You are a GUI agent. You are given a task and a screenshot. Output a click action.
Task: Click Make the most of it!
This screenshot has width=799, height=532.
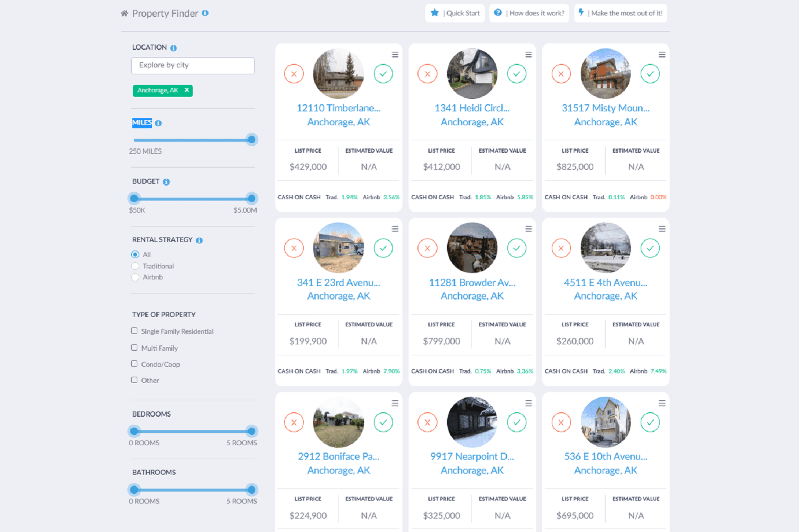620,13
